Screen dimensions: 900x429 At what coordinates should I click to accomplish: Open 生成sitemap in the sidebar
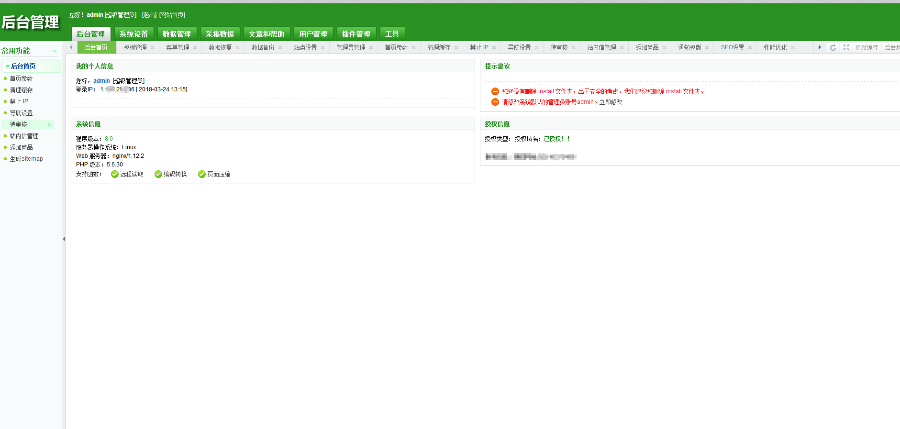[x=26, y=159]
